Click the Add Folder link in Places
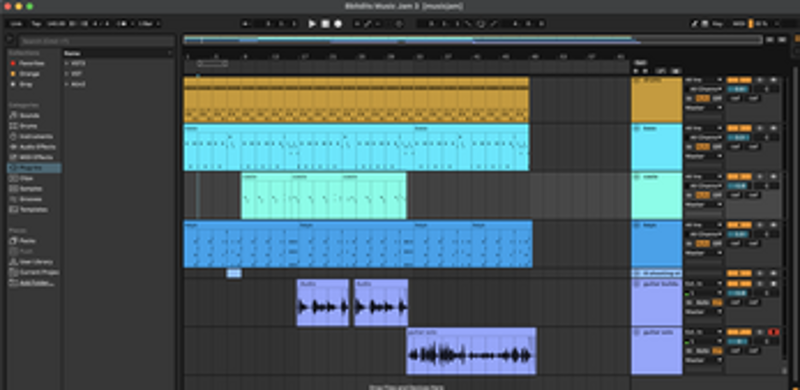Viewport: 800px width, 390px height. (36, 283)
